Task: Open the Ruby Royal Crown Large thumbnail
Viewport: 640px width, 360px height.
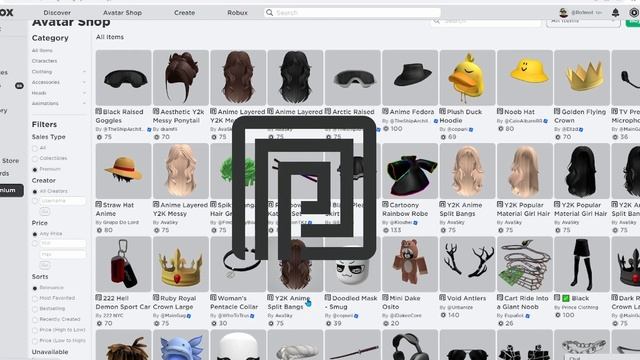Action: pos(180,264)
